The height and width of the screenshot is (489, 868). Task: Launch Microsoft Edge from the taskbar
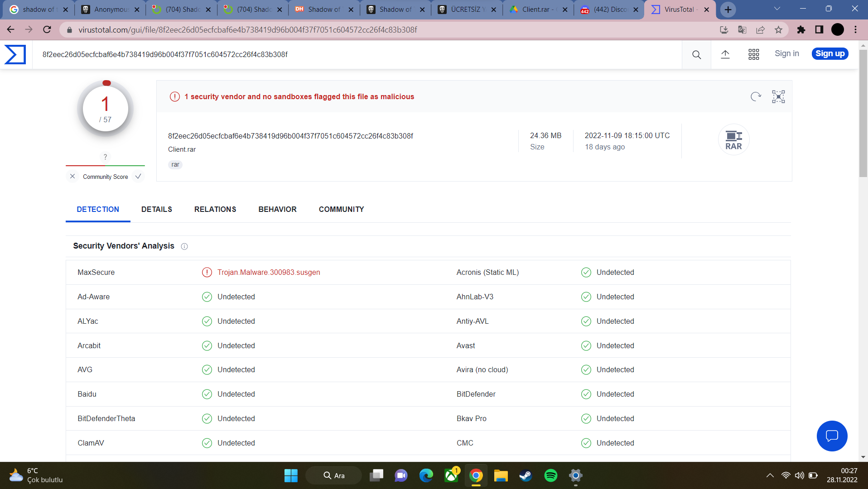point(426,475)
